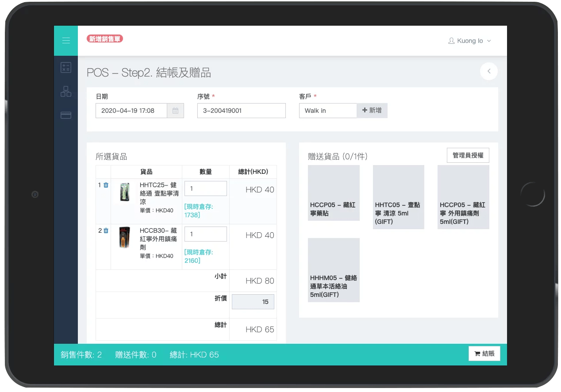Click the round back arrow button
The image size is (561, 392).
pyautogui.click(x=489, y=71)
